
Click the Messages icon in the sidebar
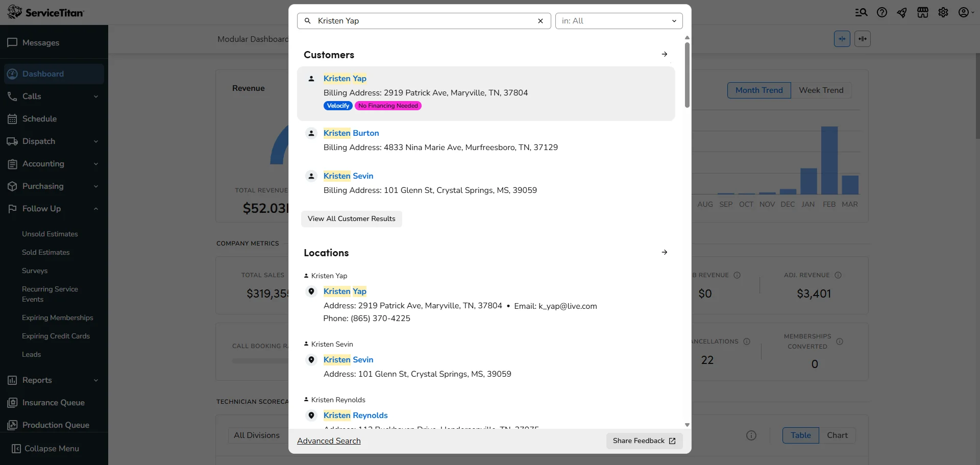(x=12, y=43)
